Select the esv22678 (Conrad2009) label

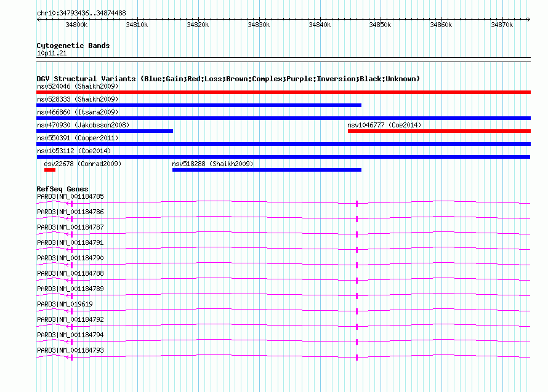(x=83, y=164)
